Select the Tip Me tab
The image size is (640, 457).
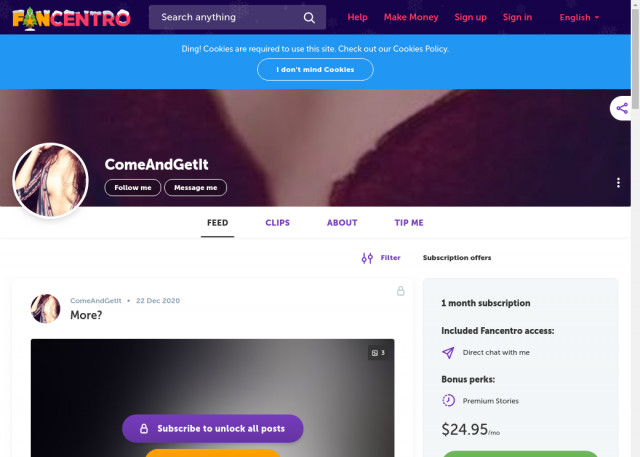tap(409, 223)
